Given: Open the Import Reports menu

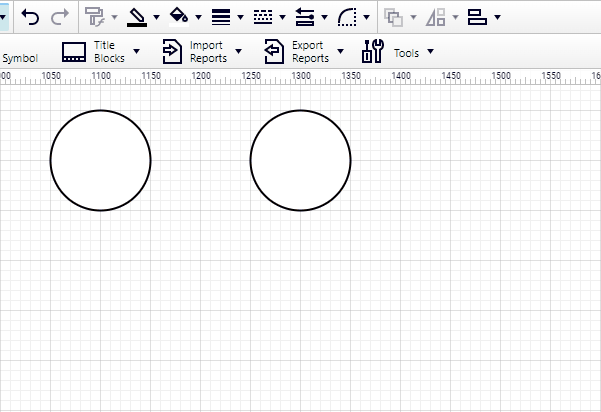Looking at the screenshot, I should (x=200, y=52).
